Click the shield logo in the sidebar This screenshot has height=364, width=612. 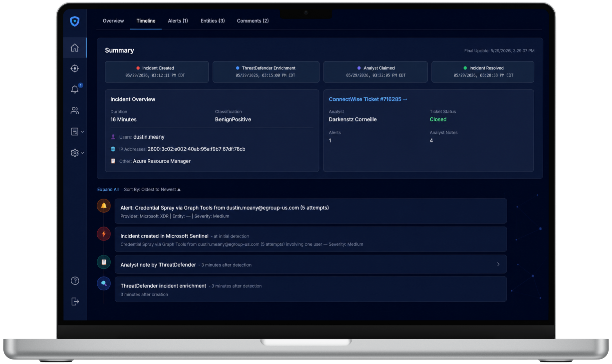click(75, 21)
